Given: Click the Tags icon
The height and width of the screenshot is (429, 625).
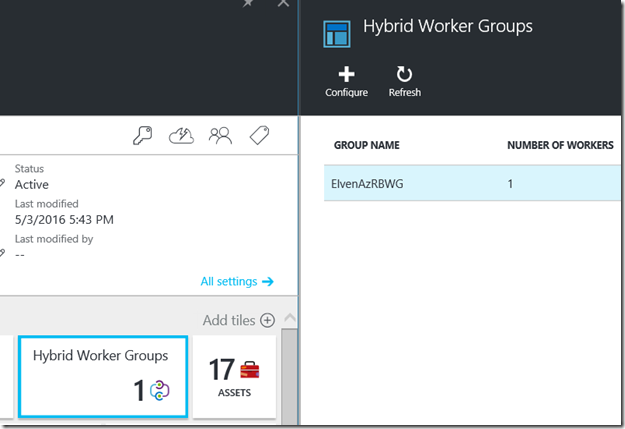Looking at the screenshot, I should pyautogui.click(x=260, y=136).
